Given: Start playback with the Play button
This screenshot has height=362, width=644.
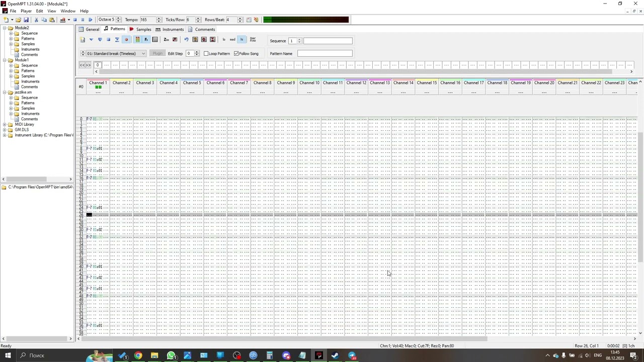Looking at the screenshot, I should (x=91, y=20).
